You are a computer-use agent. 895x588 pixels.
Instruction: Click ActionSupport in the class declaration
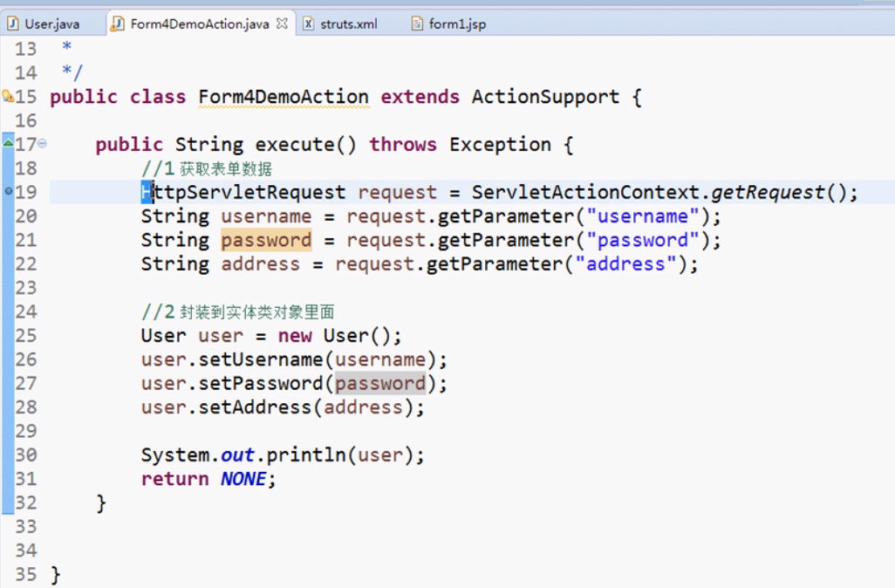click(545, 97)
